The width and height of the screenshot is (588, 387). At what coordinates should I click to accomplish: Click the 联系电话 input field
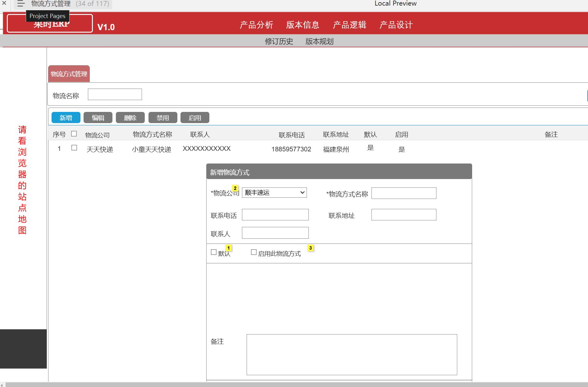(x=275, y=215)
